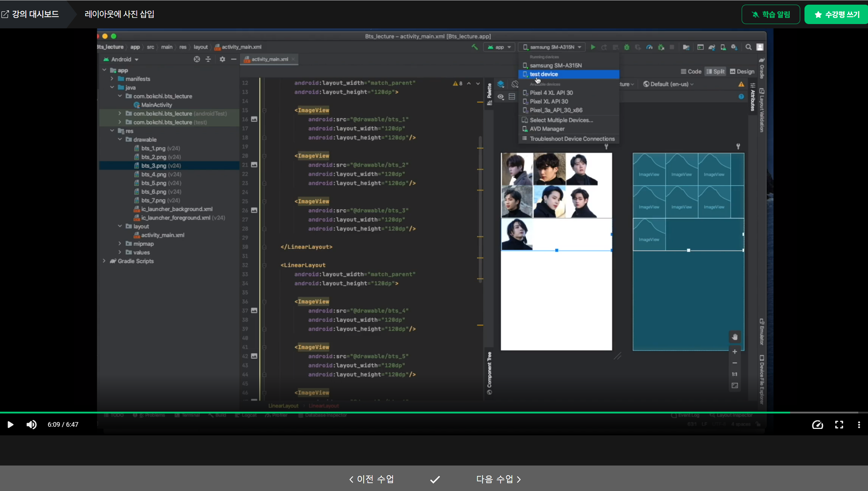Click the 수강평 쓰기 review button
The height and width of the screenshot is (491, 868).
click(x=836, y=14)
